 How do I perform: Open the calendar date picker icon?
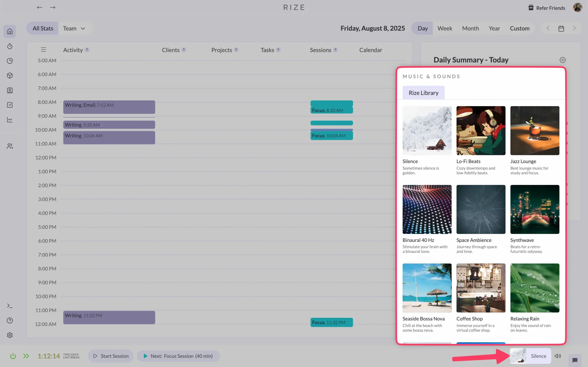pyautogui.click(x=561, y=28)
